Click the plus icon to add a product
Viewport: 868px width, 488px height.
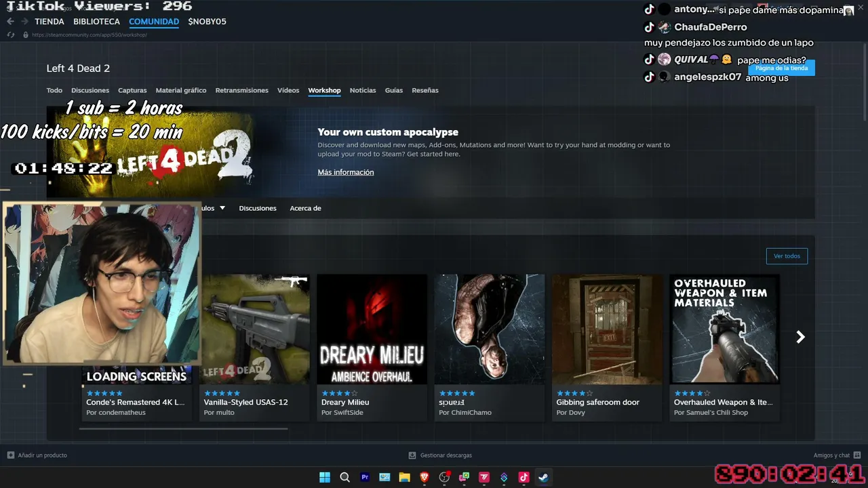click(10, 455)
